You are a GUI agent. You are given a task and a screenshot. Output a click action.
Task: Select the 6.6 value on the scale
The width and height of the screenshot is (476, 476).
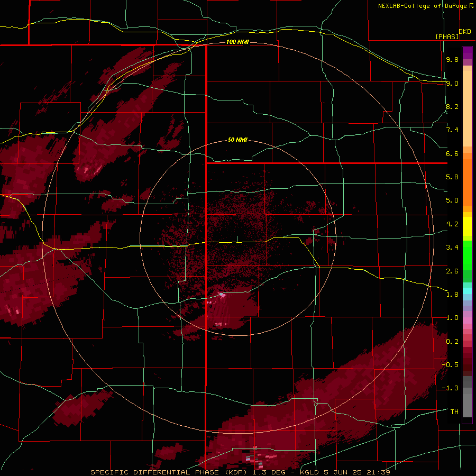[452, 153]
